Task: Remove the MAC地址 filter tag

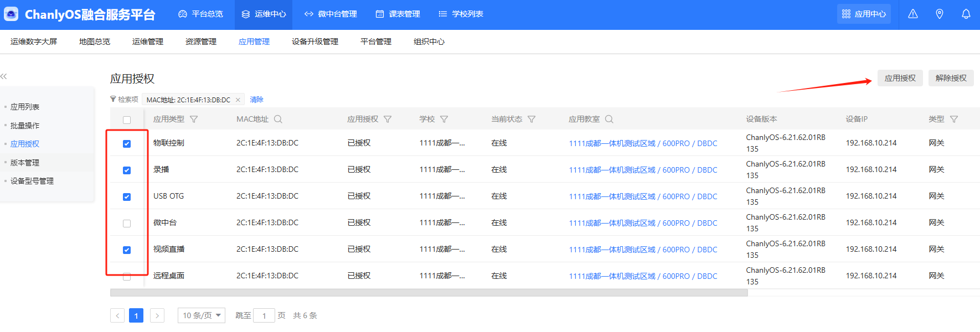Action: point(238,100)
